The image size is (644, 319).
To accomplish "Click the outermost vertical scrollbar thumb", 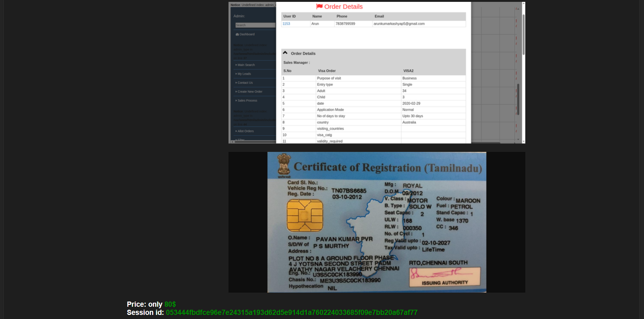I will pyautogui.click(x=523, y=33).
